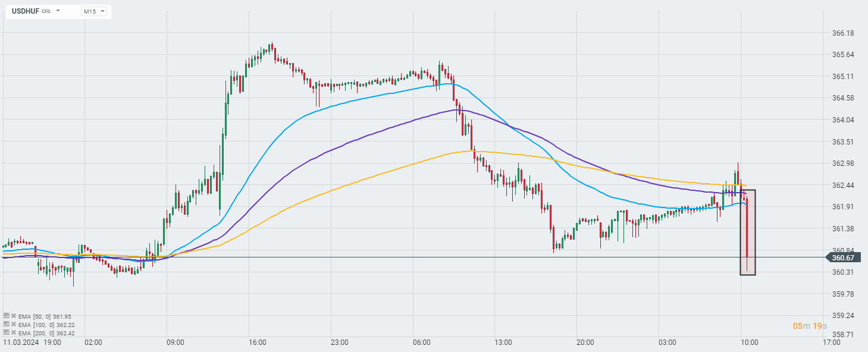Select the highlighted rectangle around latest candle
This screenshot has height=352, width=868.
pyautogui.click(x=748, y=232)
